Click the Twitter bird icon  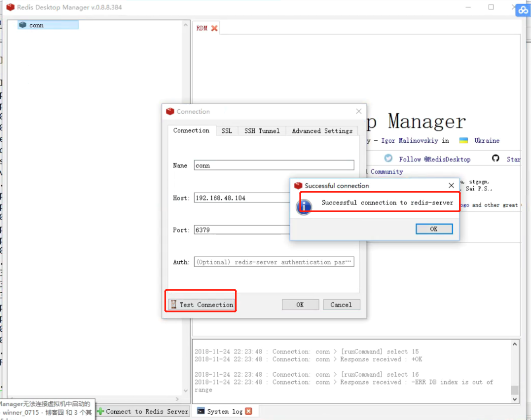point(388,158)
